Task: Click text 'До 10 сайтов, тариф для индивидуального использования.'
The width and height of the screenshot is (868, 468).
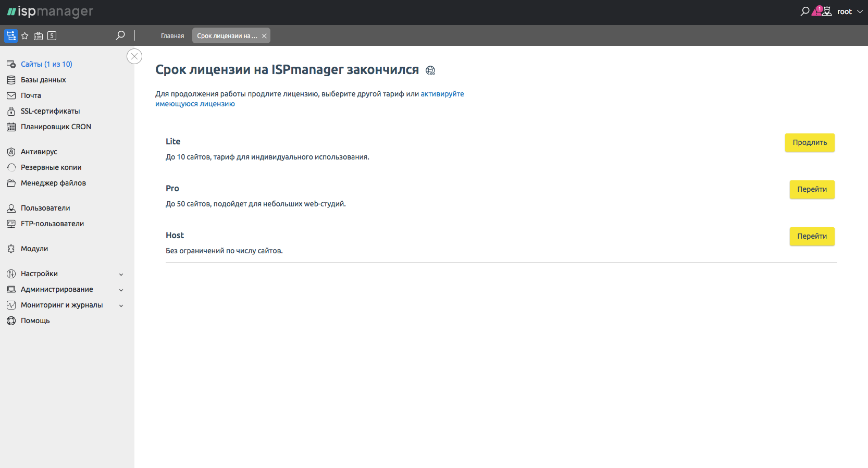Action: pyautogui.click(x=267, y=157)
